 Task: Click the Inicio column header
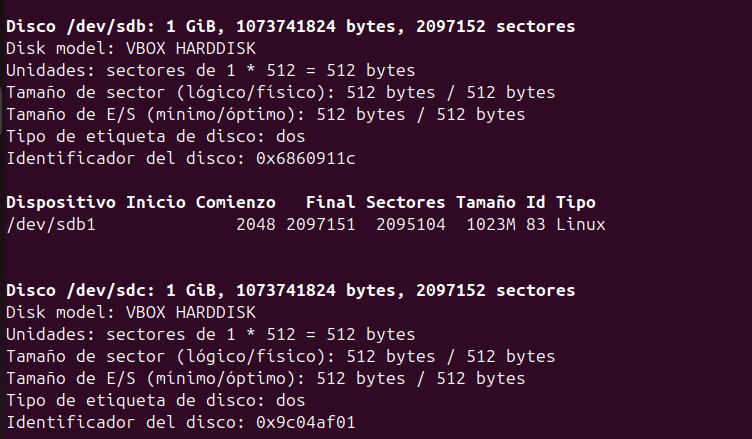pyautogui.click(x=155, y=203)
